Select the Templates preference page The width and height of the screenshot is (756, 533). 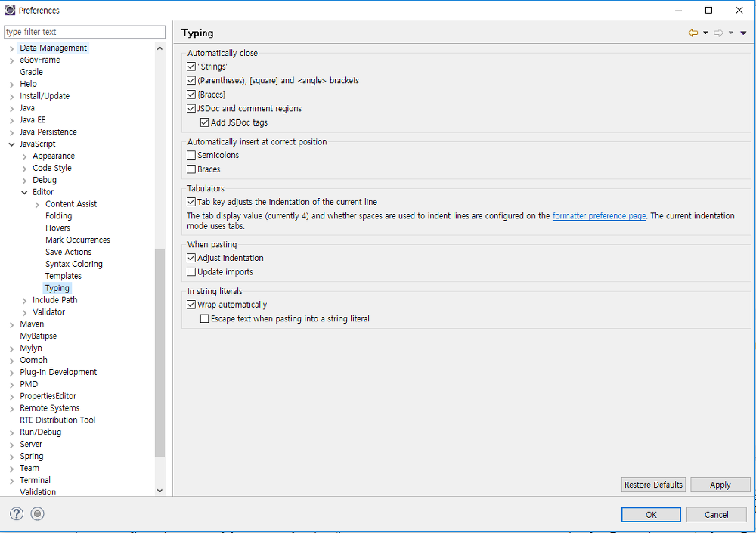pos(64,276)
